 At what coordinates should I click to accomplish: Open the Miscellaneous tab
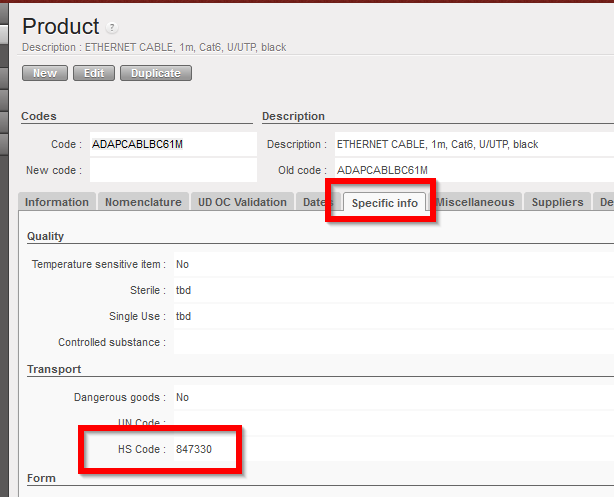click(x=475, y=202)
